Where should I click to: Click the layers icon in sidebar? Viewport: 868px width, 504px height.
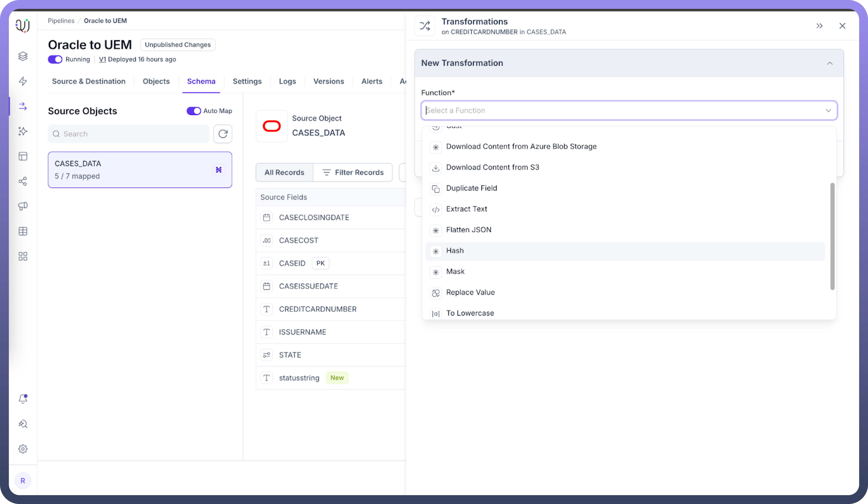23,56
